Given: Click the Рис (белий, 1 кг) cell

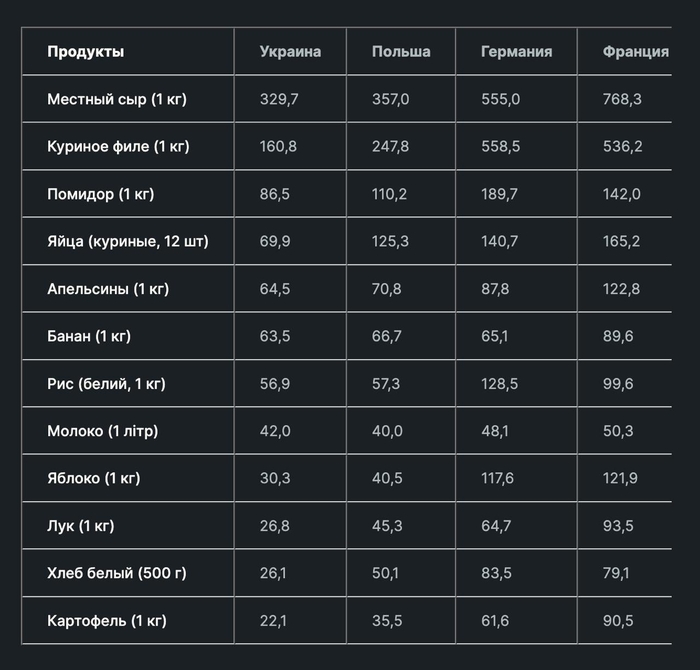Looking at the screenshot, I should point(106,383).
